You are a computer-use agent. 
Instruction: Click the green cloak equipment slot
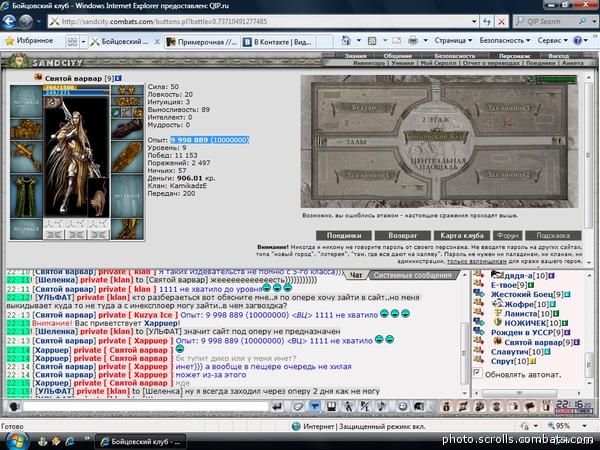[x=26, y=196]
